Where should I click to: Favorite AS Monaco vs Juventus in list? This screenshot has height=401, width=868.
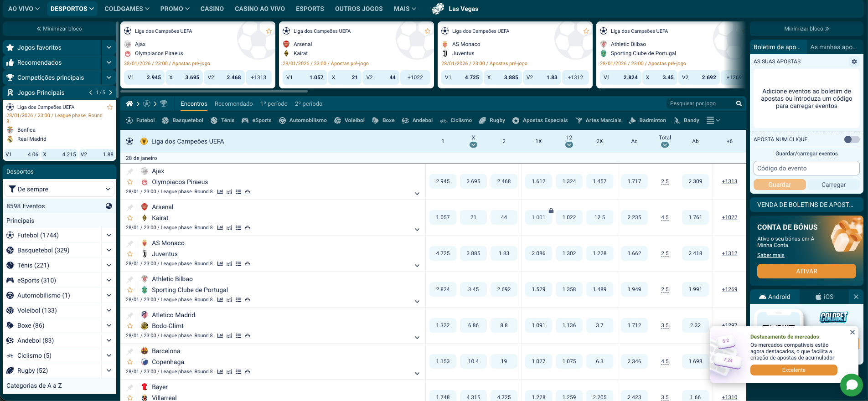[130, 254]
